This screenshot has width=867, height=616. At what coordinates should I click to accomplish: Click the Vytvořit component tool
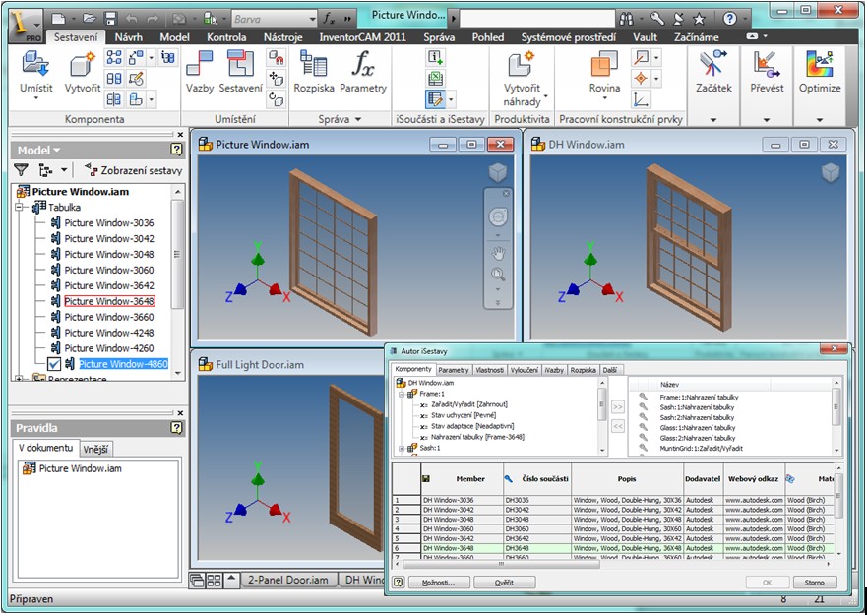click(x=83, y=71)
